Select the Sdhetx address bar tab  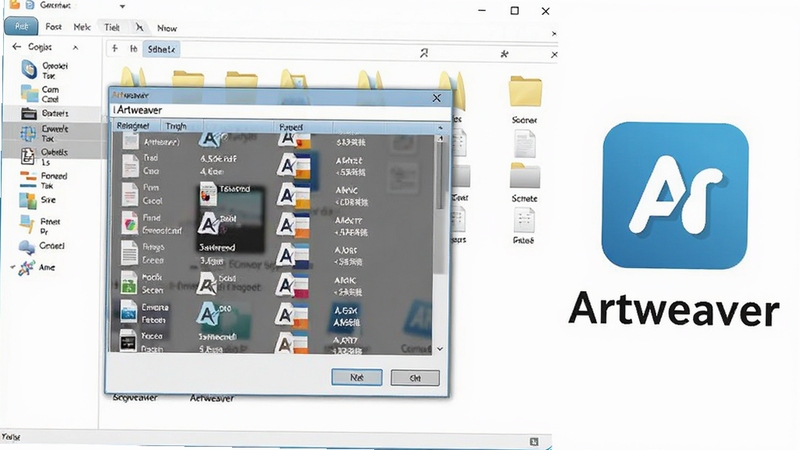161,49
